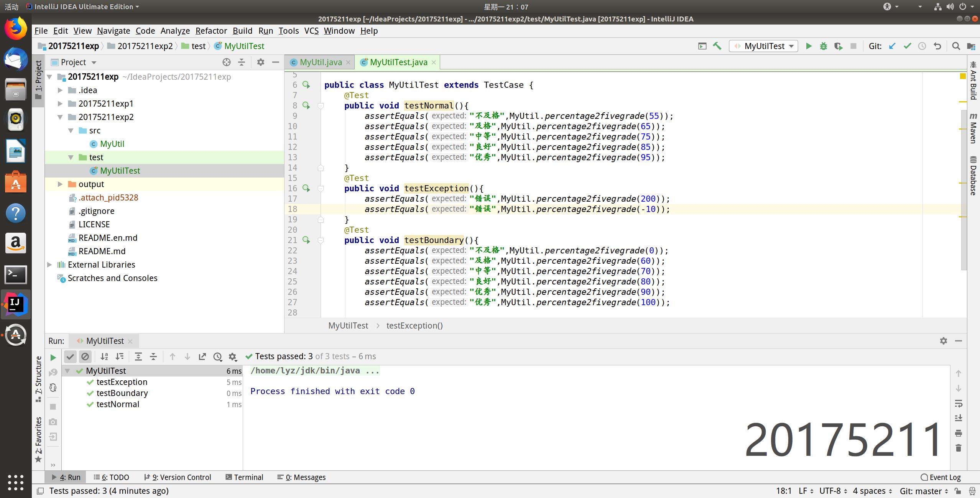Screen dimensions: 980x498
Task: Revert changes with the rollback arrow
Action: pyautogui.click(x=937, y=46)
